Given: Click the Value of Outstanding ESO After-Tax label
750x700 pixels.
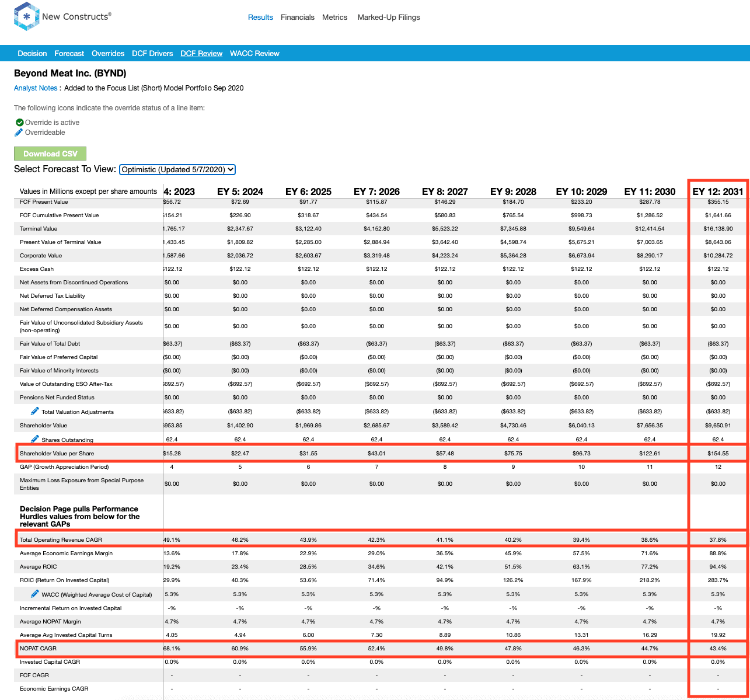Looking at the screenshot, I should click(x=66, y=384).
